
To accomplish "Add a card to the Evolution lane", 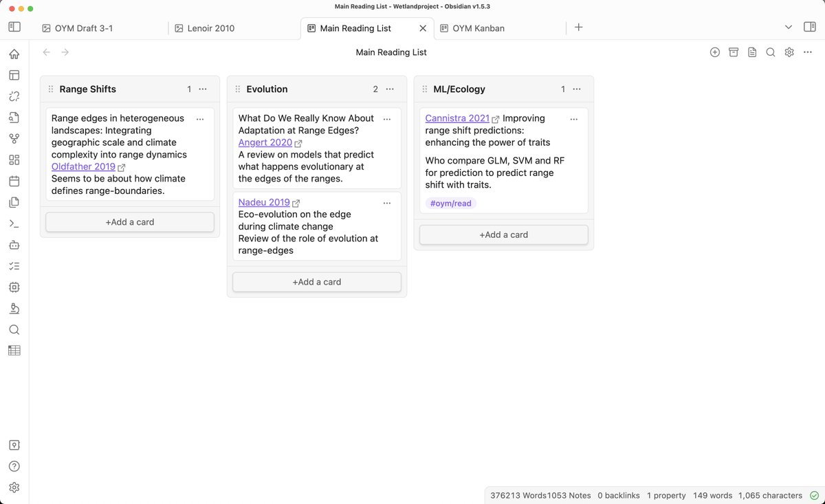I will coord(316,282).
